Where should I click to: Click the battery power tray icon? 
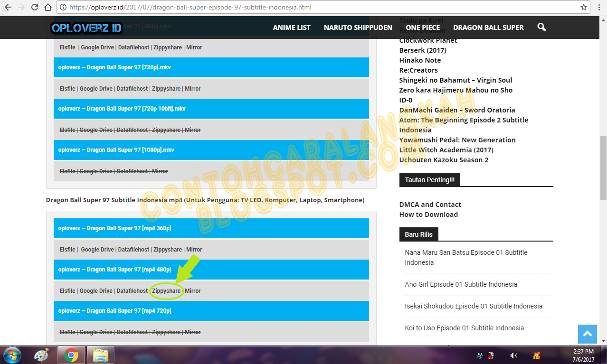[492, 355]
